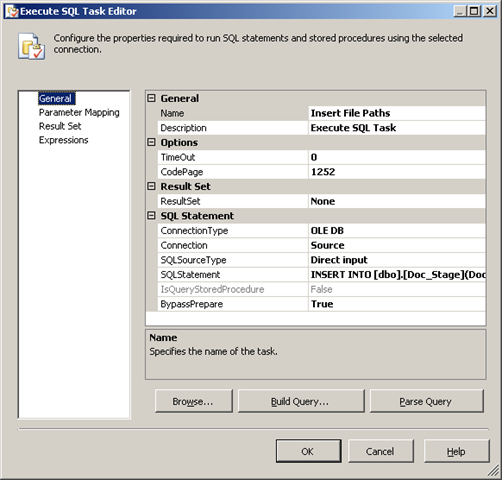Open Help for the task editor
The height and width of the screenshot is (480, 502).
tap(456, 451)
